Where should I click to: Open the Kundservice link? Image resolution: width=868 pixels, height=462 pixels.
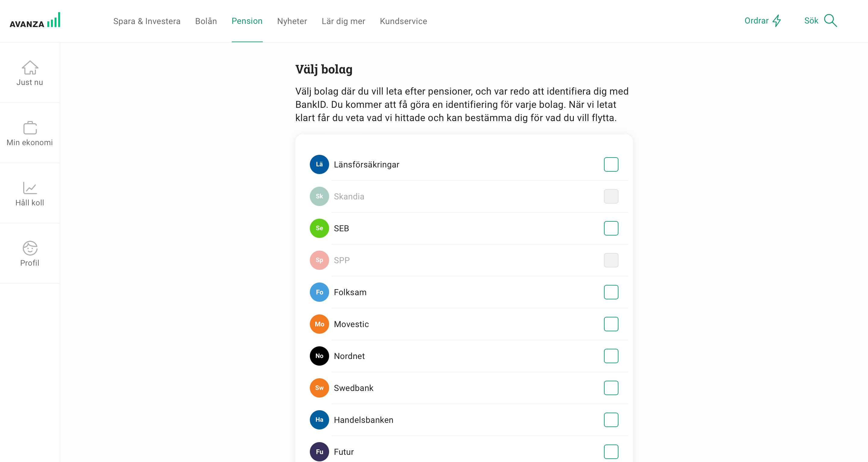[x=403, y=21]
